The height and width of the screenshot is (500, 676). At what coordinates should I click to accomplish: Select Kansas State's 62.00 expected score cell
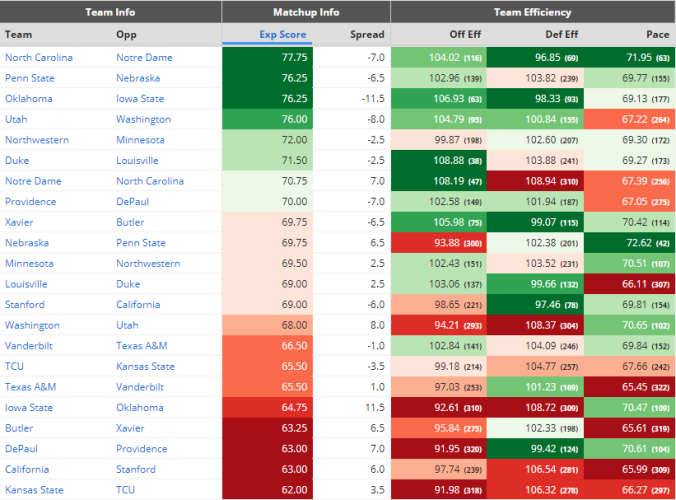click(x=267, y=490)
